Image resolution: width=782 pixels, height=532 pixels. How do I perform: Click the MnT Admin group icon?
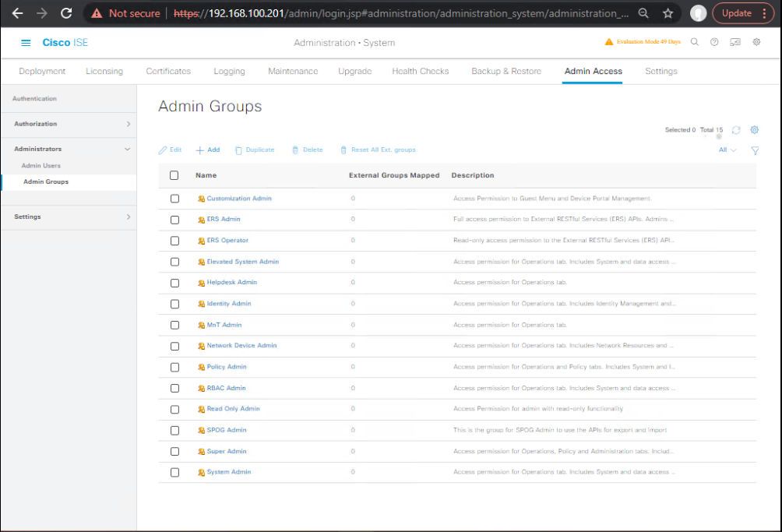pyautogui.click(x=202, y=326)
